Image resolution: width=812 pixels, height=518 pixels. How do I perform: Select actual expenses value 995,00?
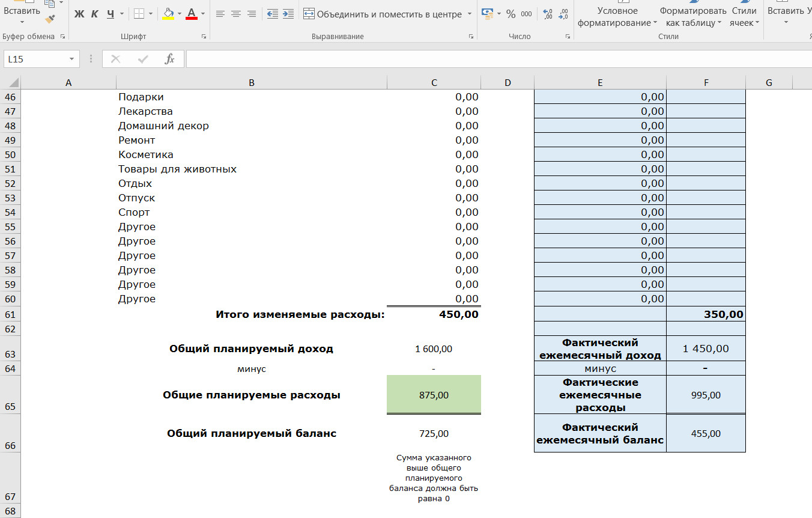(x=706, y=395)
